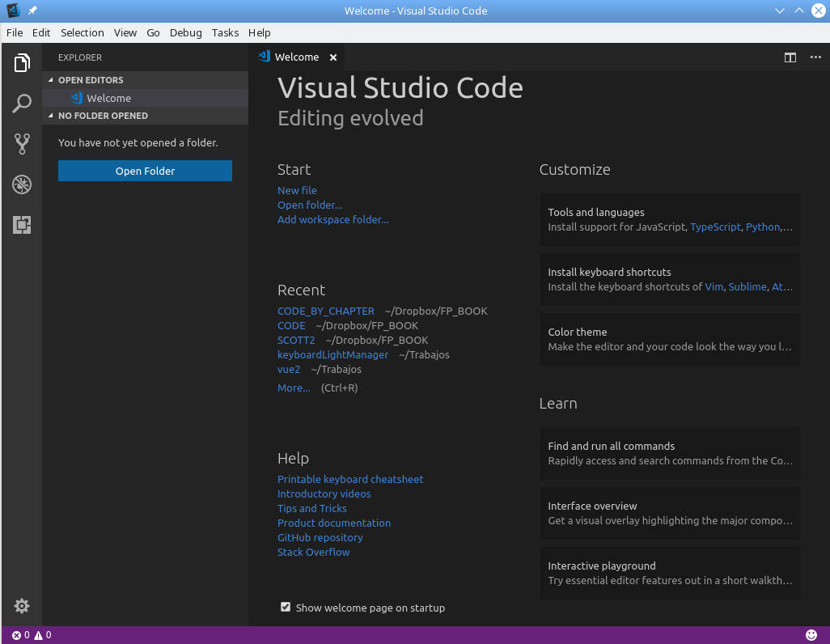Viewport: 830px width, 644px height.
Task: Click errors and warnings count in status bar
Action: point(32,635)
